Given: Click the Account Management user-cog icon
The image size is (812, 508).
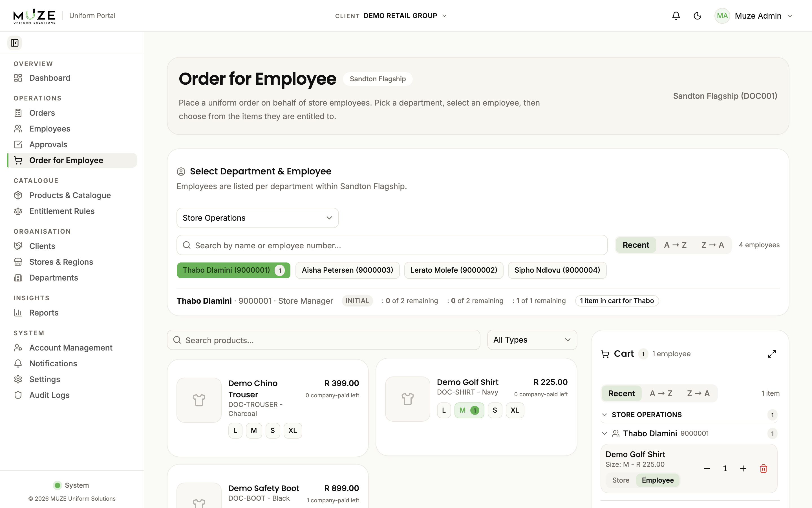Looking at the screenshot, I should tap(18, 347).
